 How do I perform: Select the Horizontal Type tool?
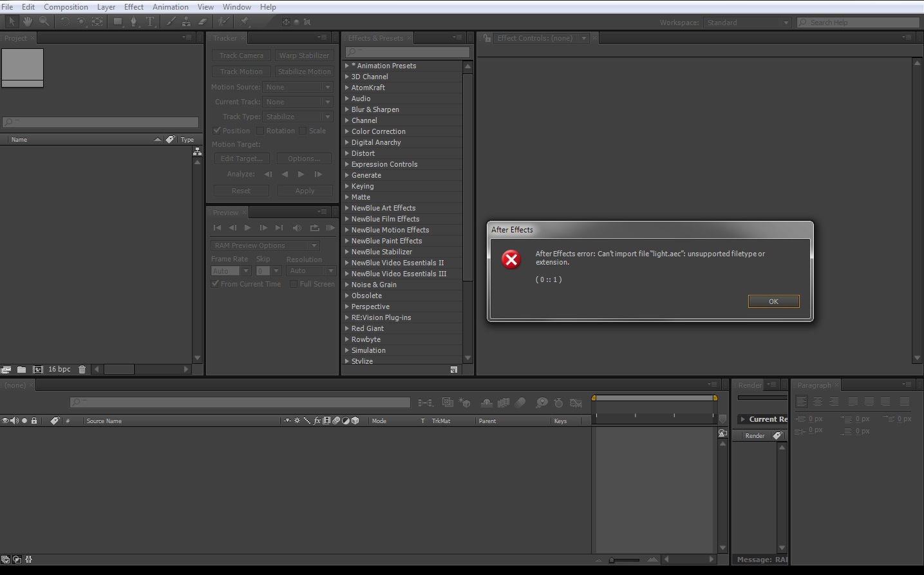(x=150, y=21)
